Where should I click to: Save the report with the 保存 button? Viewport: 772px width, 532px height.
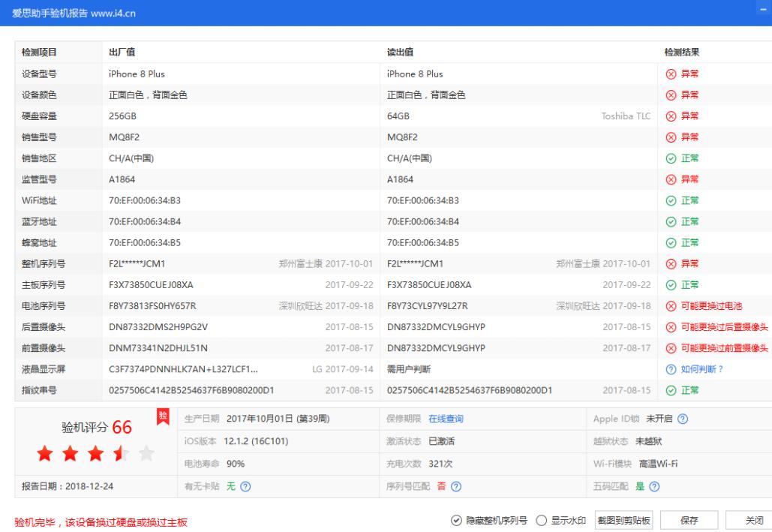688,521
